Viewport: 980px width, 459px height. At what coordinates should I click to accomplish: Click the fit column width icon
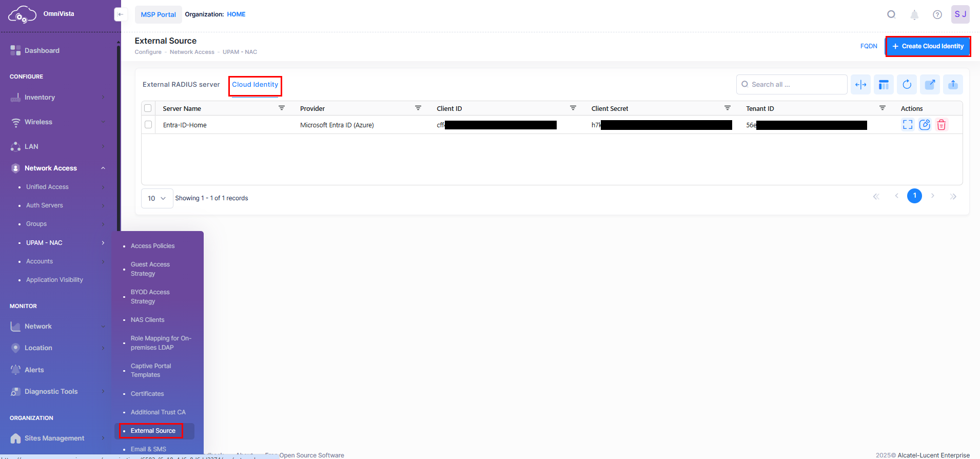(x=860, y=85)
